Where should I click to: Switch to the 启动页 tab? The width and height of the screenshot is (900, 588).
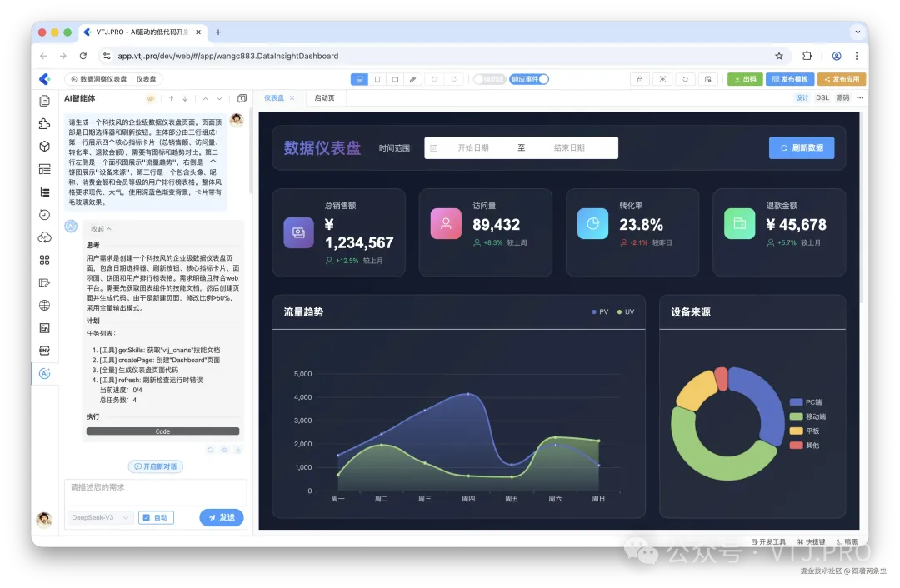[x=324, y=97]
